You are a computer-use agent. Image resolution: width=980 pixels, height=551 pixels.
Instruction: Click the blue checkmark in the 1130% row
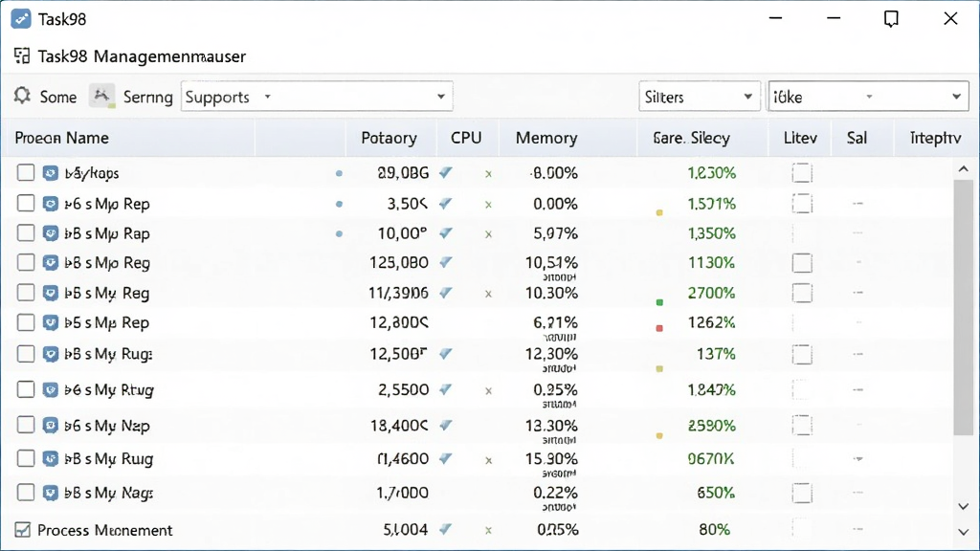(x=446, y=262)
